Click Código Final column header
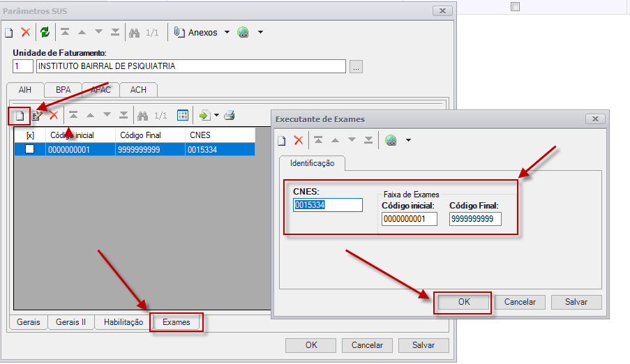Viewport: 630px width, 364px height. pyautogui.click(x=150, y=135)
